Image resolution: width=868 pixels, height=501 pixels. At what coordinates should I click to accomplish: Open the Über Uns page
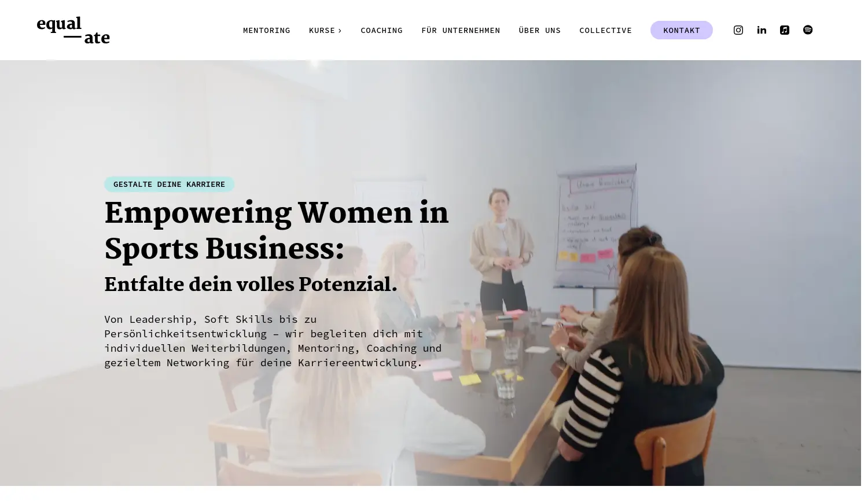click(539, 30)
